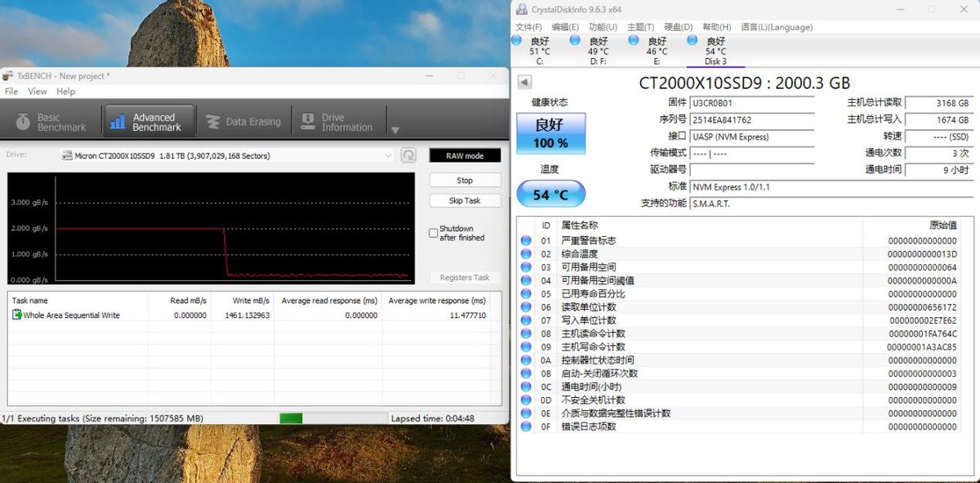Stop the running benchmark task

(x=465, y=181)
